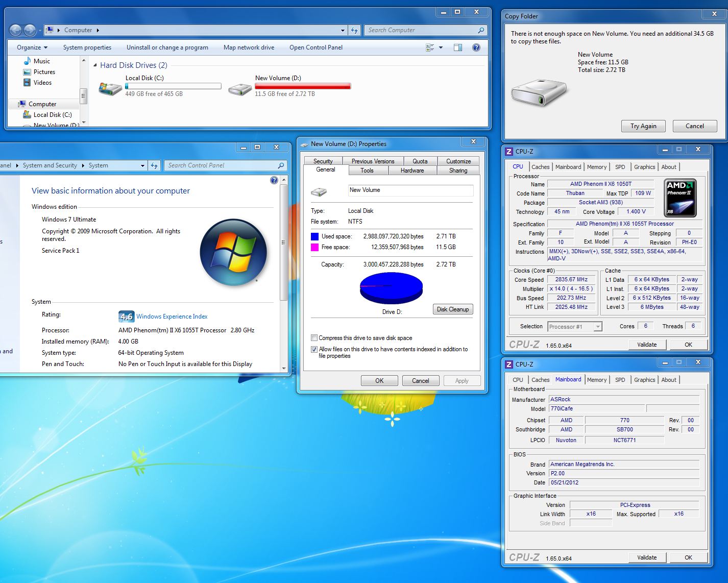Image resolution: width=728 pixels, height=583 pixels.
Task: Click Local Disk (C:) icon in navigation tree
Action: [27, 115]
